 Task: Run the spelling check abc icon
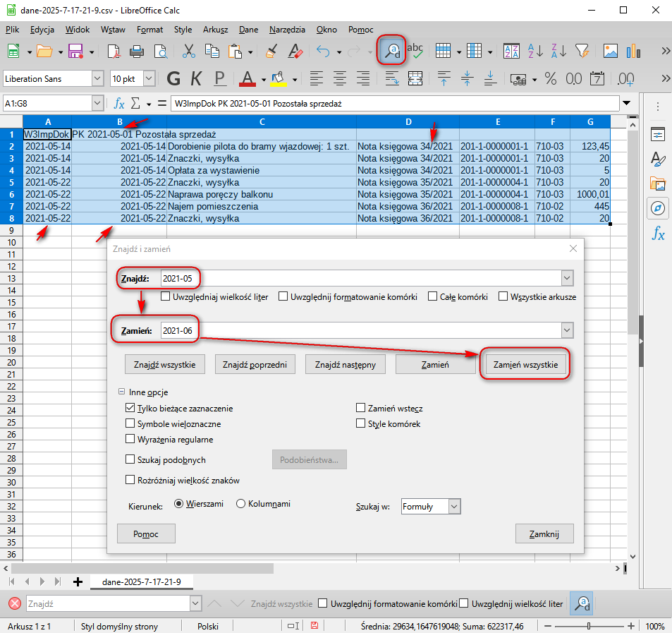(x=415, y=51)
